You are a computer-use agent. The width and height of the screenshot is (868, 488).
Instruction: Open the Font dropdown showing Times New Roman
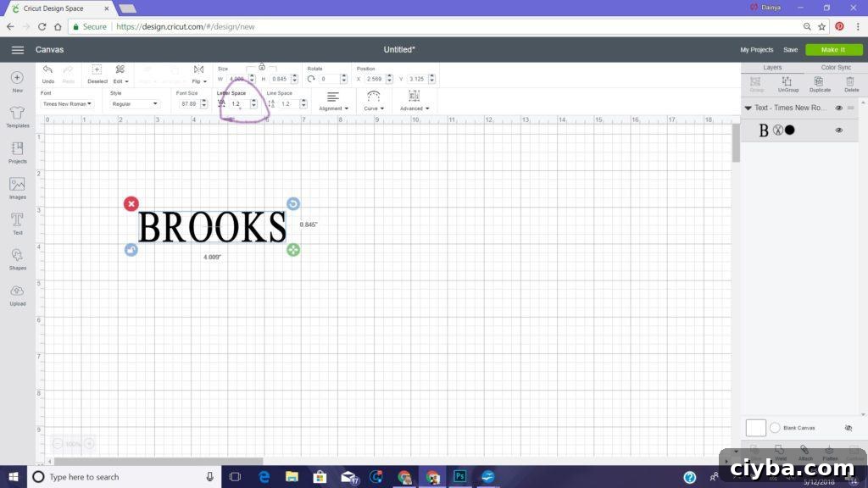coord(66,104)
